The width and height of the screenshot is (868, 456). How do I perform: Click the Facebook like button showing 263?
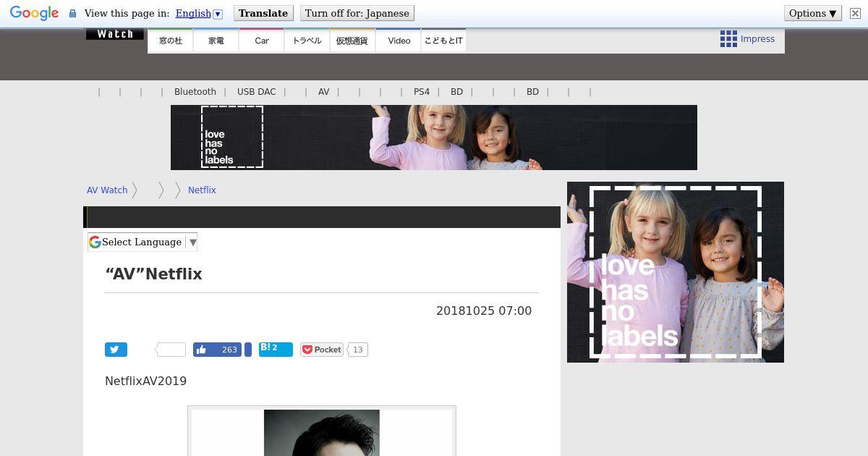coord(217,350)
